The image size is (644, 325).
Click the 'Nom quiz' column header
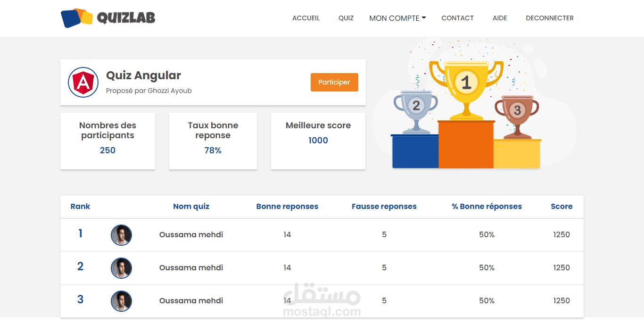click(x=191, y=206)
